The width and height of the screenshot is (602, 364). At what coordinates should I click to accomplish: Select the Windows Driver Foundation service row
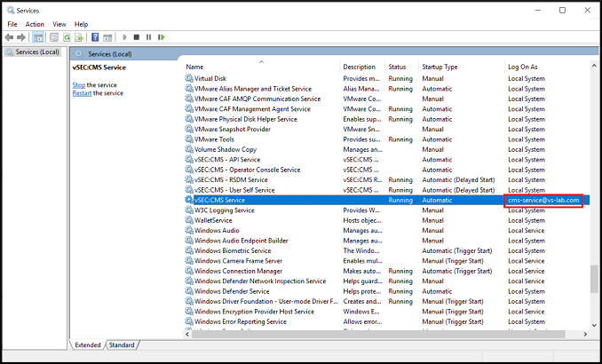386,302
